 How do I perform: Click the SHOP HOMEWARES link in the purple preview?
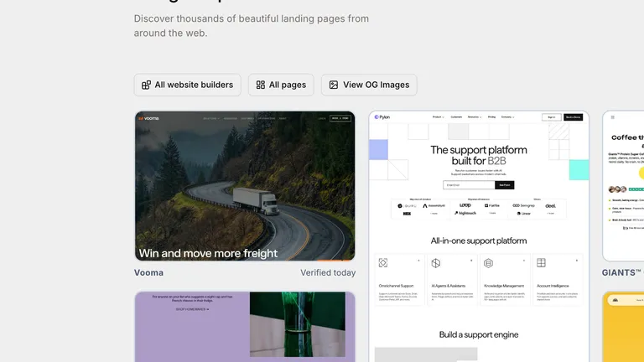pyautogui.click(x=192, y=309)
